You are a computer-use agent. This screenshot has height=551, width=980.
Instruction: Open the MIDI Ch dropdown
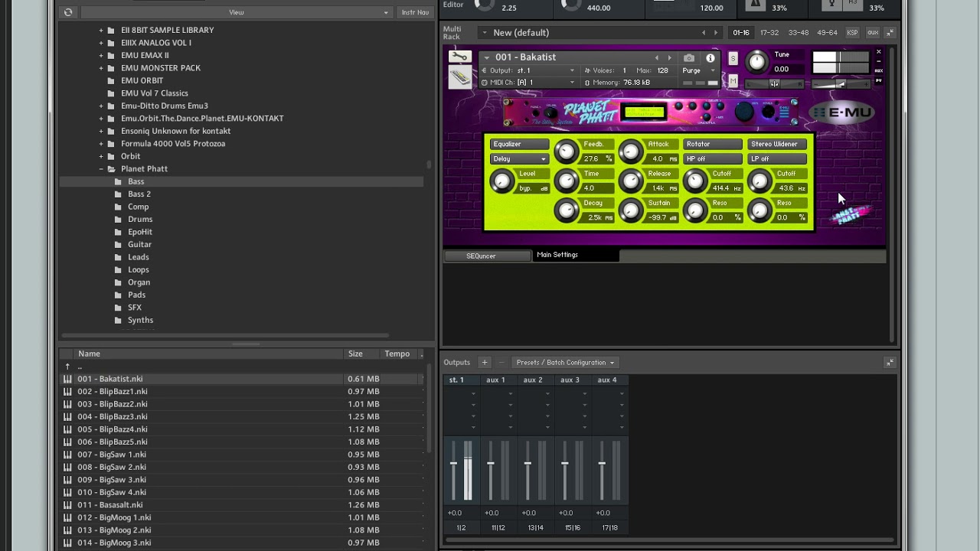pos(528,83)
